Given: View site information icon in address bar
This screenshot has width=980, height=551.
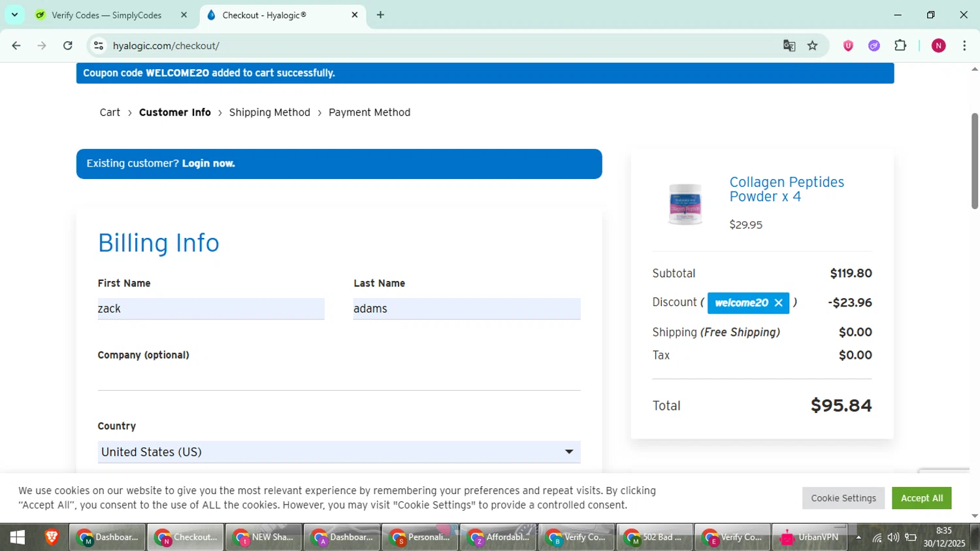Looking at the screenshot, I should point(99,46).
